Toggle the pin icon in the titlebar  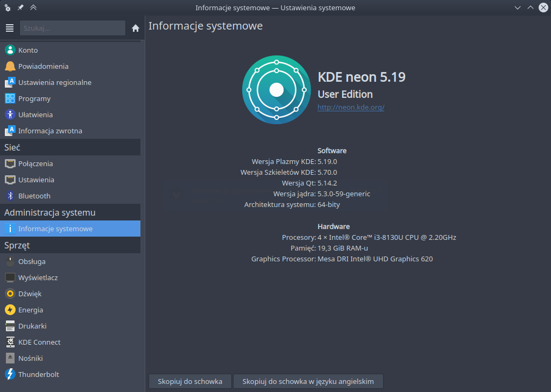coord(21,8)
